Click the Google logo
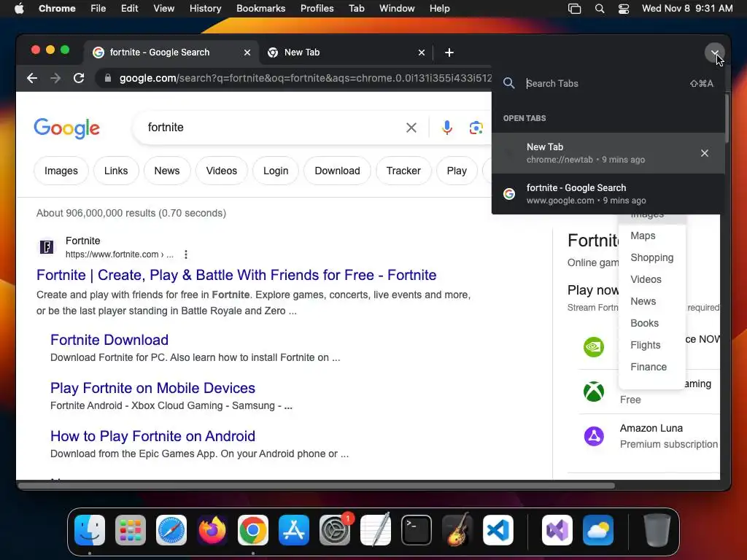Viewport: 747px width, 560px height. coord(66,128)
